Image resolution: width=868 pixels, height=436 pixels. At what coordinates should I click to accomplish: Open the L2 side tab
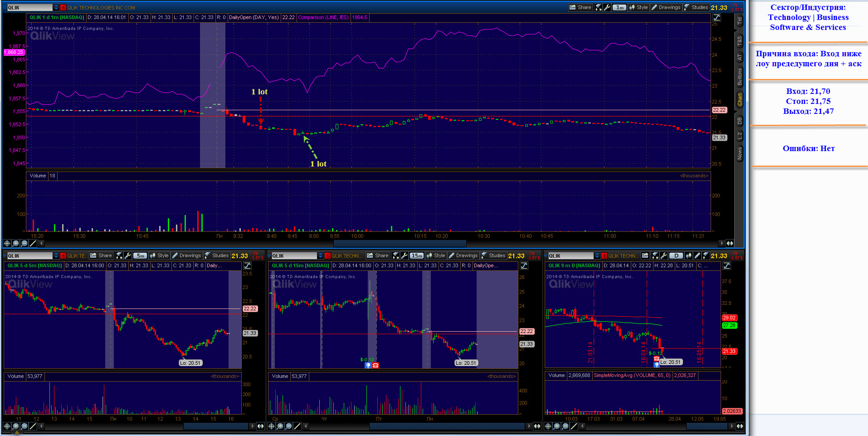point(739,135)
